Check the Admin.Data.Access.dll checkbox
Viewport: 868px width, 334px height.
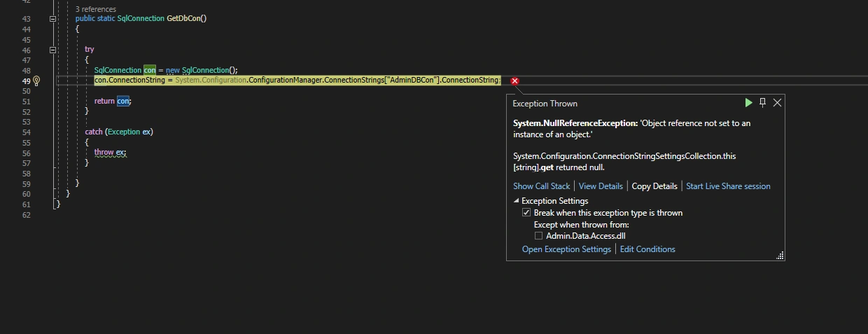[538, 236]
